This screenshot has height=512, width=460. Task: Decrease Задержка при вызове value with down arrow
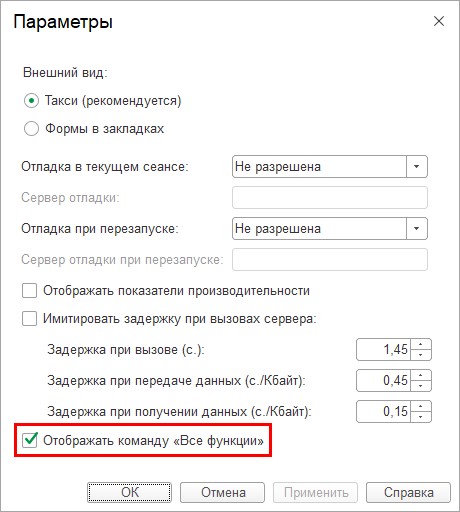421,355
